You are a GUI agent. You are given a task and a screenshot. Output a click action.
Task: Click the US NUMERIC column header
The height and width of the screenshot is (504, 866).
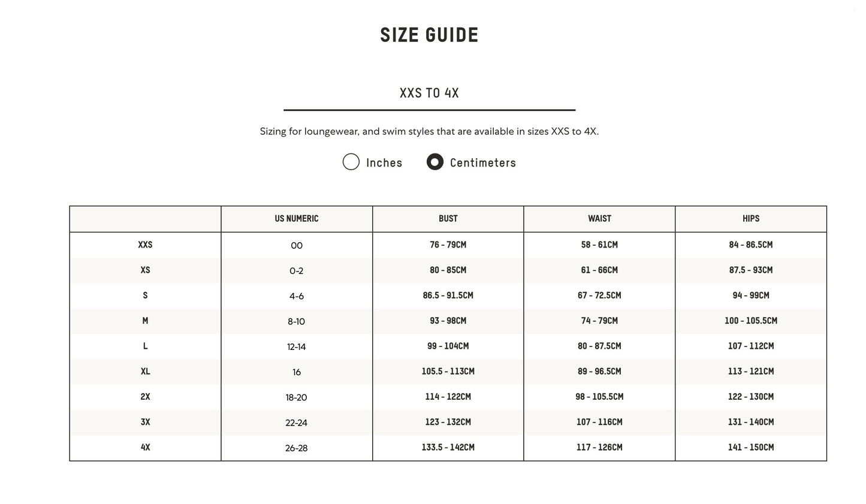coord(297,219)
